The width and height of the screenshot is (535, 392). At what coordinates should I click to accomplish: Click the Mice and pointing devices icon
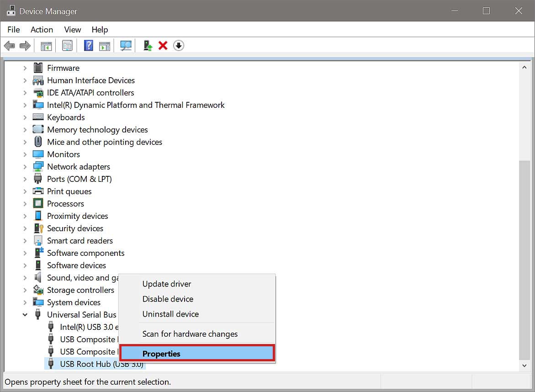click(38, 142)
